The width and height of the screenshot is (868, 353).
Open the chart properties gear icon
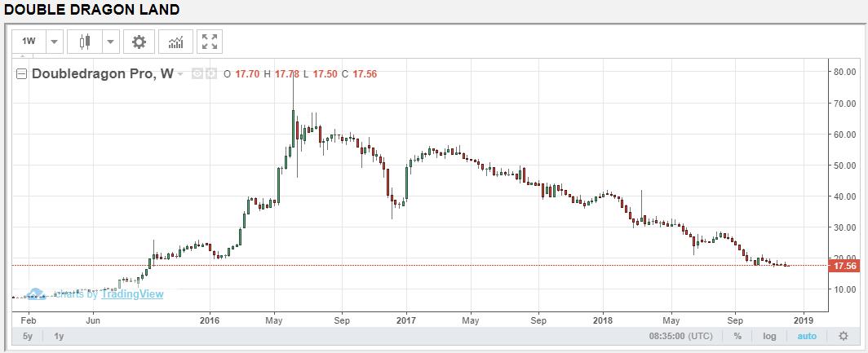tap(139, 42)
